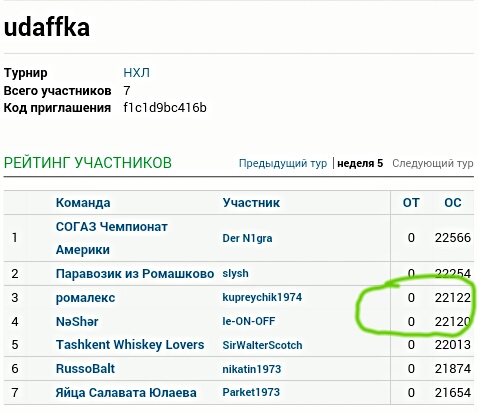This screenshot has height=412, width=478.
Task: Open team Яйца Салавата Юлаева
Action: click(126, 393)
